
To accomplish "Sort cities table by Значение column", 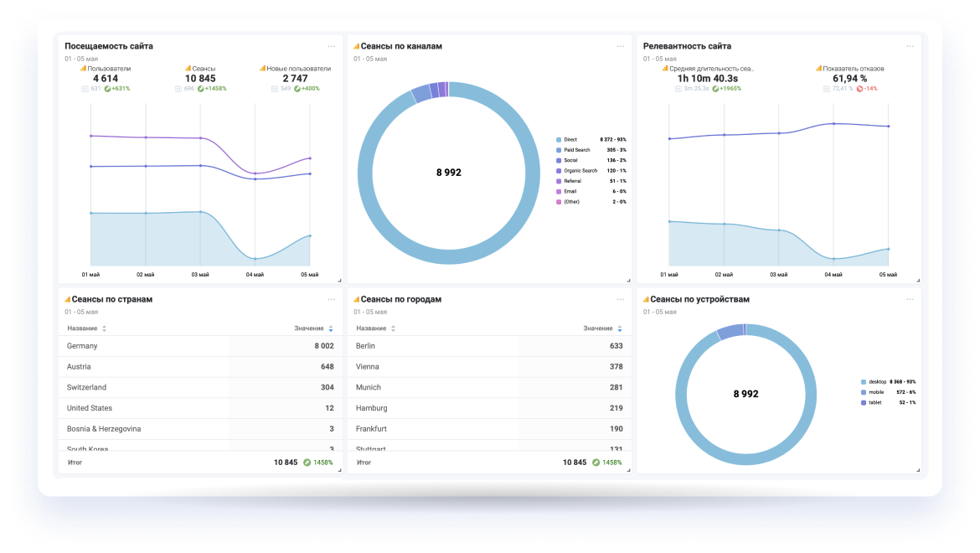I will (x=620, y=328).
